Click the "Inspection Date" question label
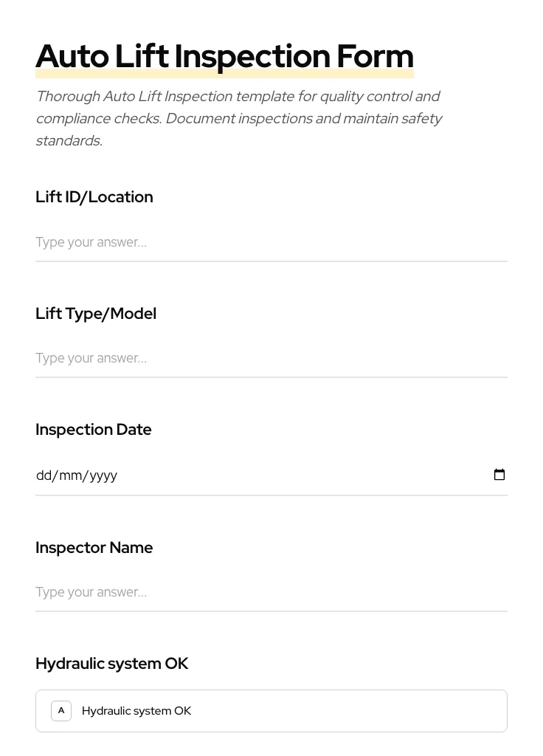The image size is (543, 756). 93,429
